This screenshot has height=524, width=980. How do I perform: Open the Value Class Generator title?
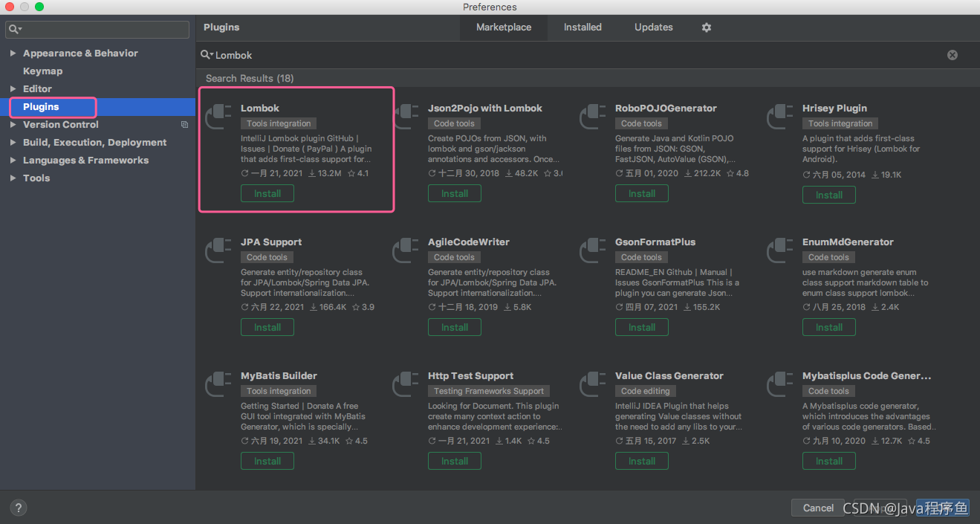669,376
